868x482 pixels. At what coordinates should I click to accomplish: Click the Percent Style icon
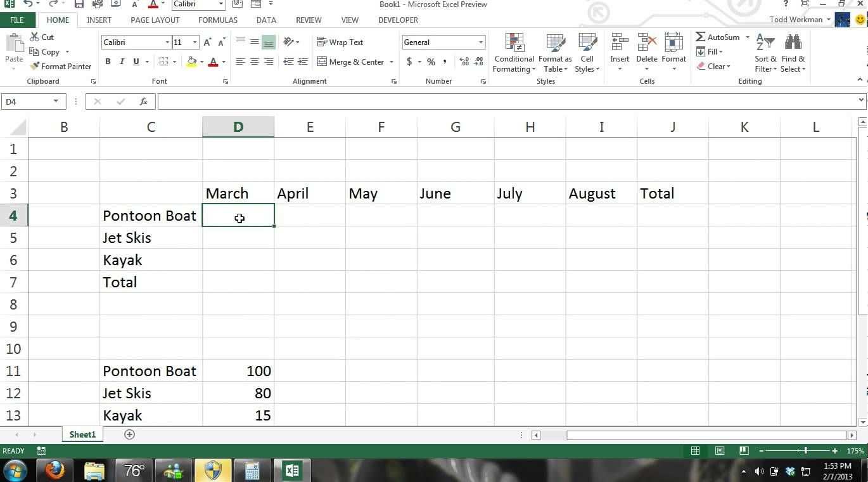click(431, 62)
